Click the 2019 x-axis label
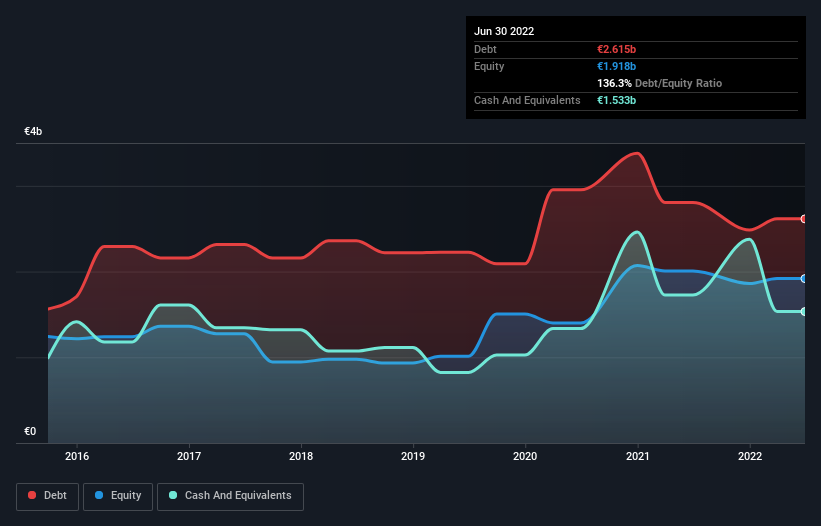 [x=413, y=456]
